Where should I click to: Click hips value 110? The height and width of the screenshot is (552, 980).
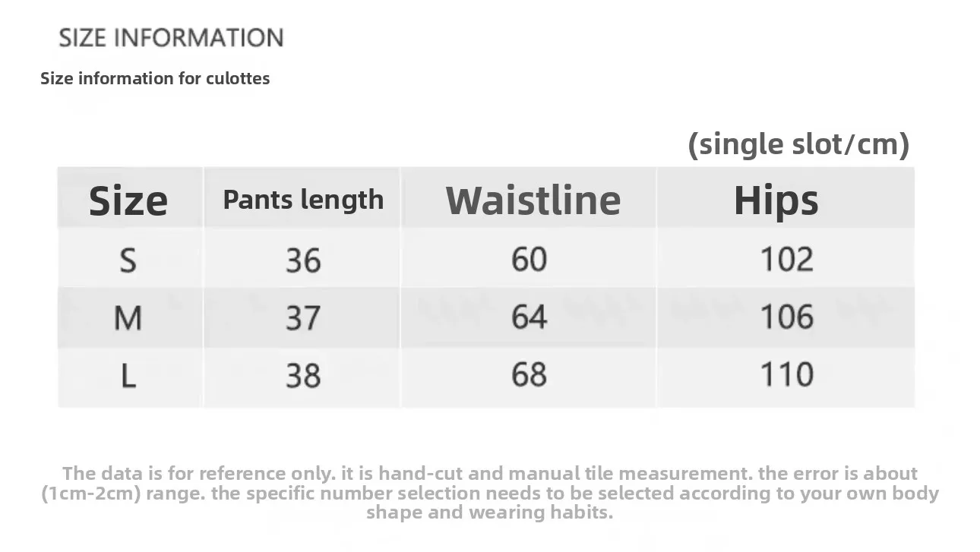[x=787, y=374]
